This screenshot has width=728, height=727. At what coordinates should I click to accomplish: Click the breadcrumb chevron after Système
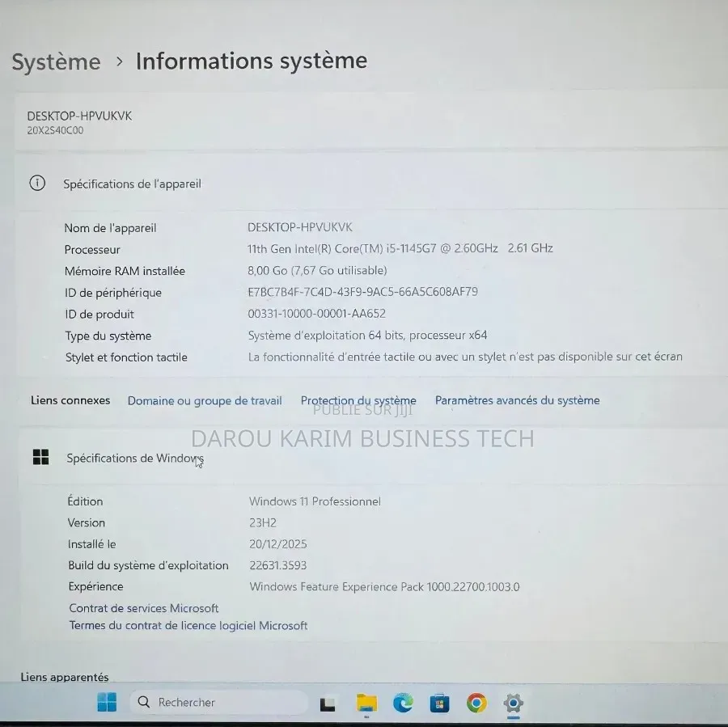point(120,61)
